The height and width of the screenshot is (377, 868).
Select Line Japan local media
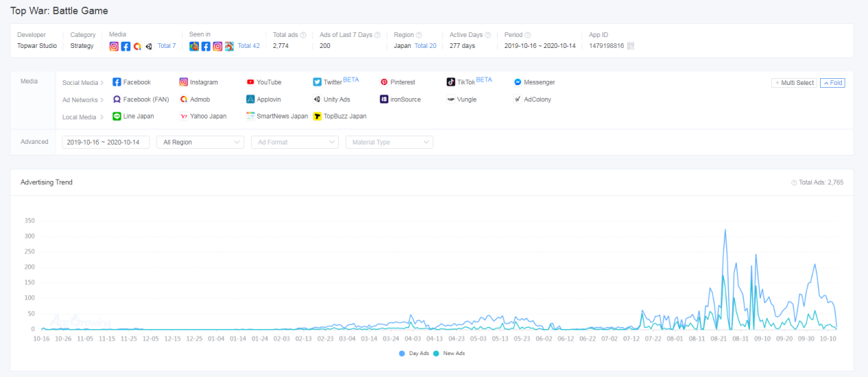point(133,117)
